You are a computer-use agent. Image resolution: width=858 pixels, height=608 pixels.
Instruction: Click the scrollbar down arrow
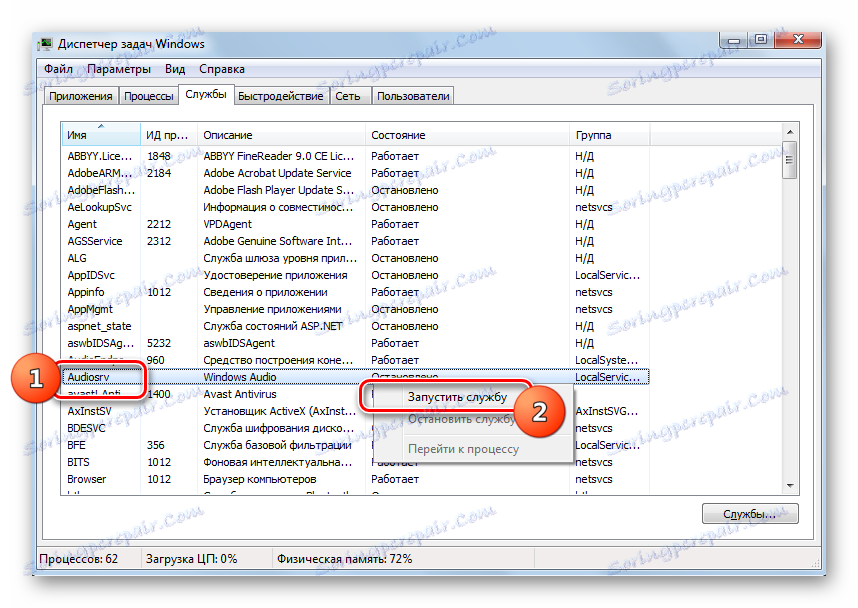[790, 485]
